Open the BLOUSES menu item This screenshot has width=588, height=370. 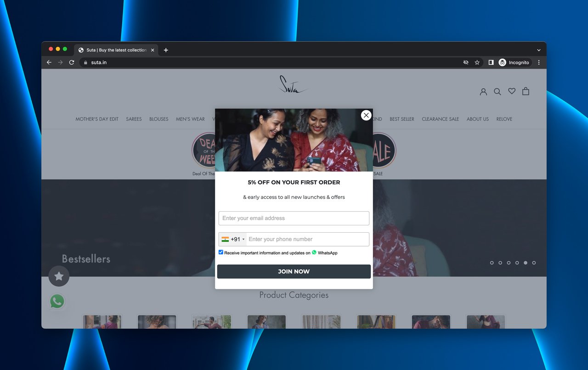159,119
